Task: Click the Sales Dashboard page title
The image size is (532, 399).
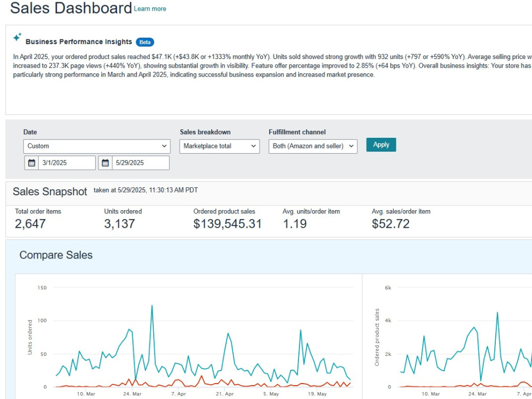Action: click(71, 8)
